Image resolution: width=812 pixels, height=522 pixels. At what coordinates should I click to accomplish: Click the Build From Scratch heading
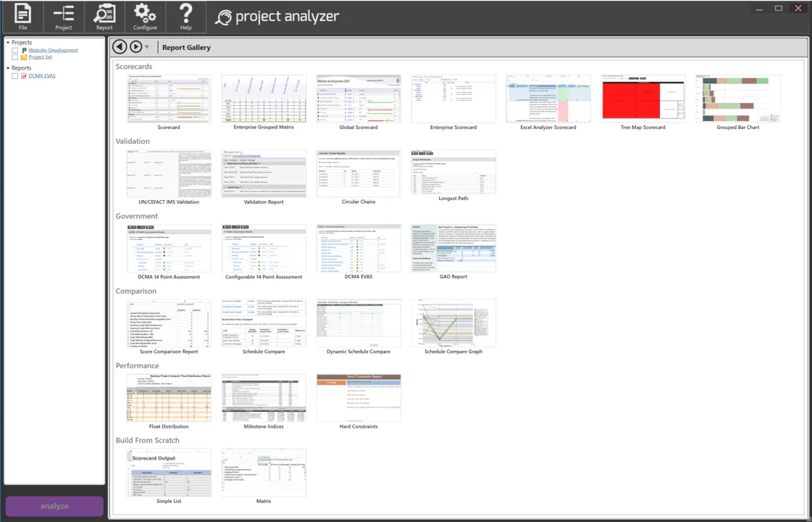[x=148, y=440]
